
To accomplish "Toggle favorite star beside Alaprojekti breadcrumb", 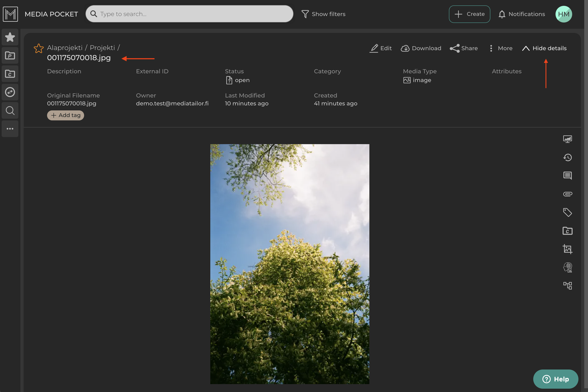I will [39, 48].
